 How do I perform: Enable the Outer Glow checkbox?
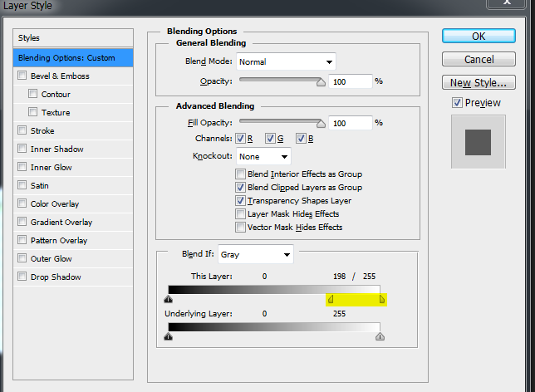(x=22, y=258)
